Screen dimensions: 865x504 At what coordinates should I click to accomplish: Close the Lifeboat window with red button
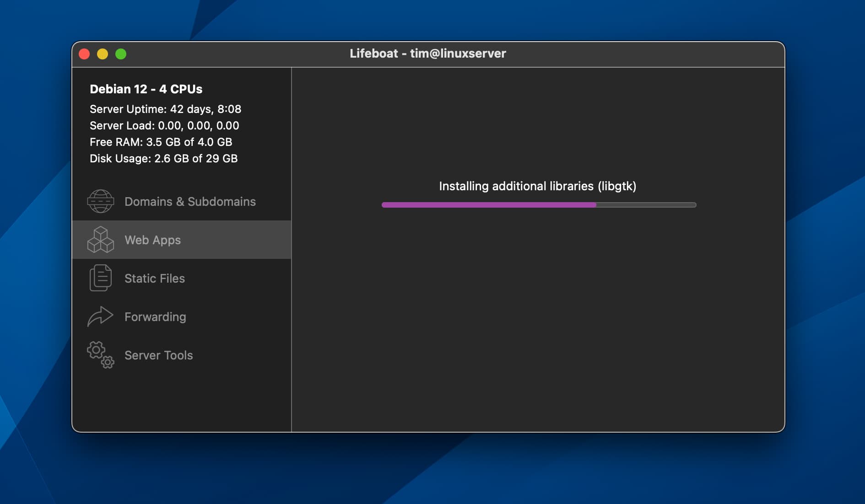pos(84,54)
